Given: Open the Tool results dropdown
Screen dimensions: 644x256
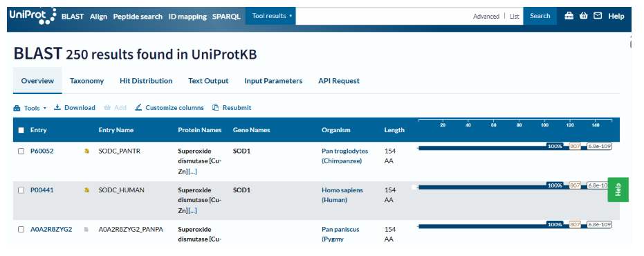Looking at the screenshot, I should tap(270, 16).
